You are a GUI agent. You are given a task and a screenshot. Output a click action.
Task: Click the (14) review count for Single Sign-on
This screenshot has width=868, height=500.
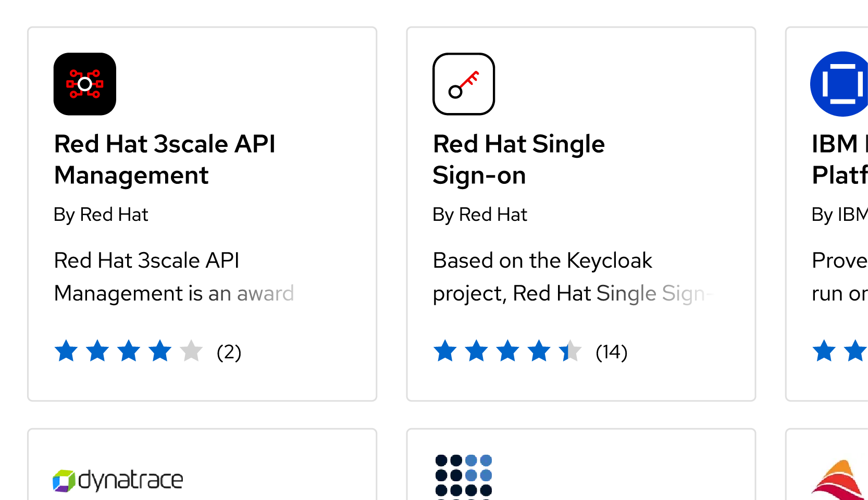point(611,352)
